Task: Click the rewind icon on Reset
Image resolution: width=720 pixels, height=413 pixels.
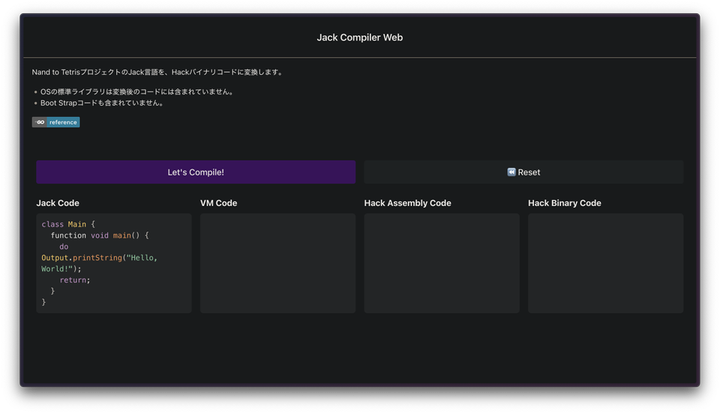Action: click(511, 172)
